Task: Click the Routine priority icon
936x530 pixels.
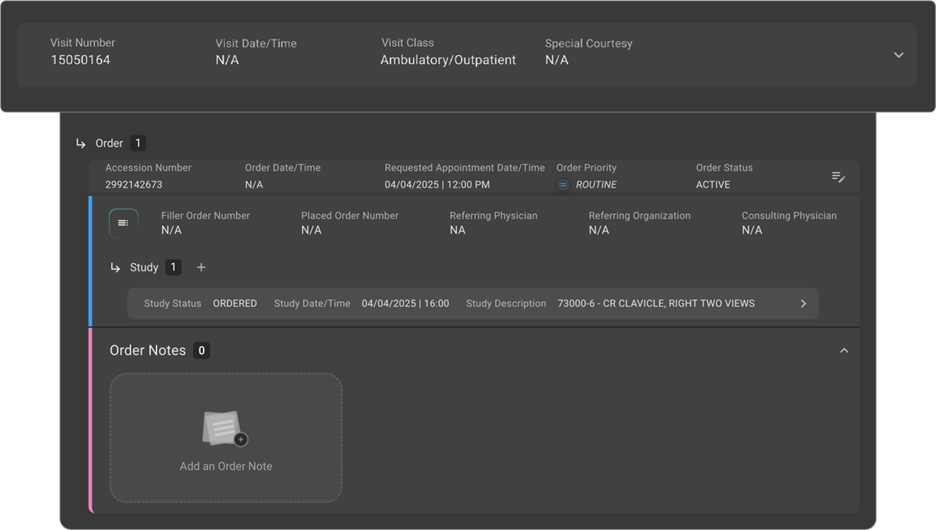Action: (x=563, y=185)
